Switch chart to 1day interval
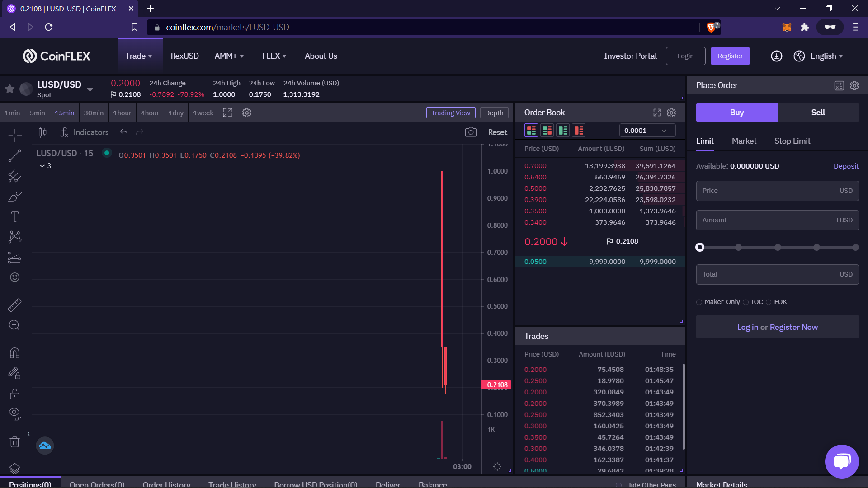The height and width of the screenshot is (488, 868). pyautogui.click(x=176, y=113)
